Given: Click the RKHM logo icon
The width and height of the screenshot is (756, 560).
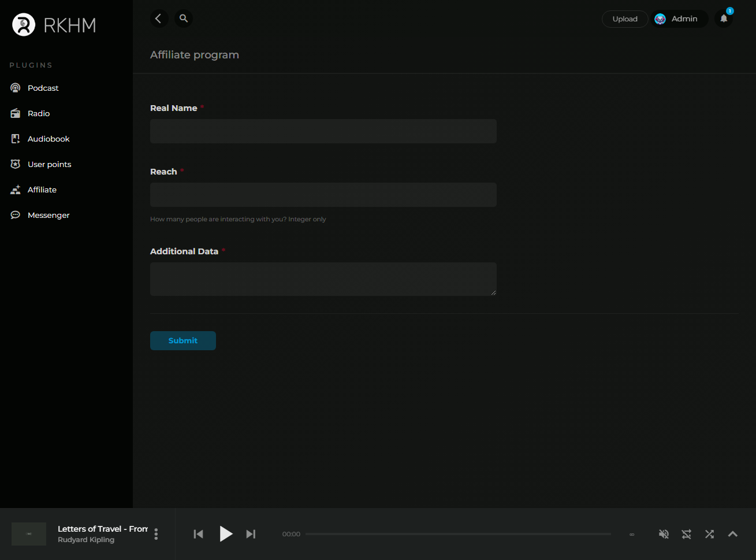Looking at the screenshot, I should point(24,25).
